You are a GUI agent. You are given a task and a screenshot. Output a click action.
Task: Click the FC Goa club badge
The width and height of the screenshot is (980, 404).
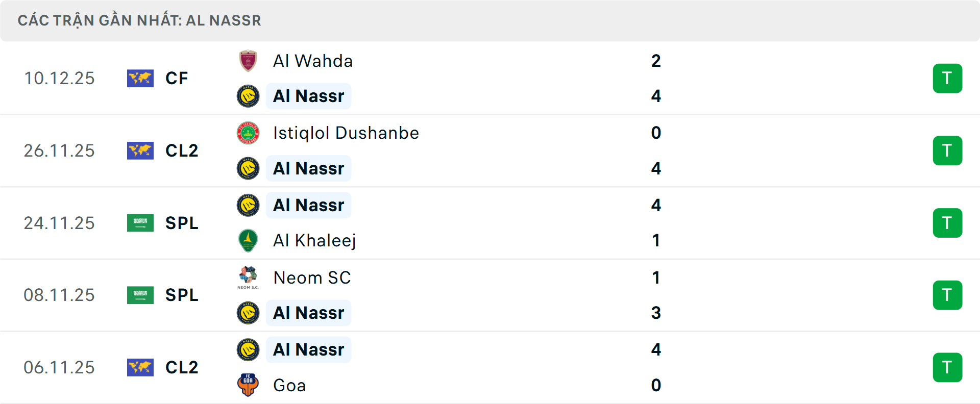point(248,385)
